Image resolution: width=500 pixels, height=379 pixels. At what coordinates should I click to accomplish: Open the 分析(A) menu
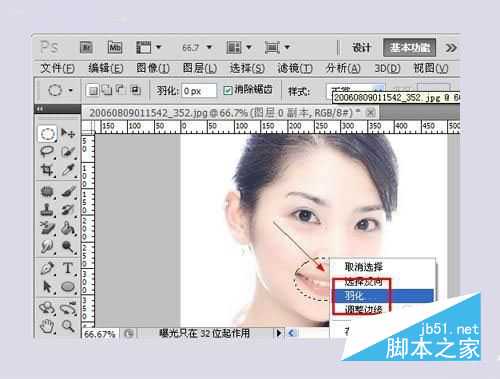[x=343, y=69]
